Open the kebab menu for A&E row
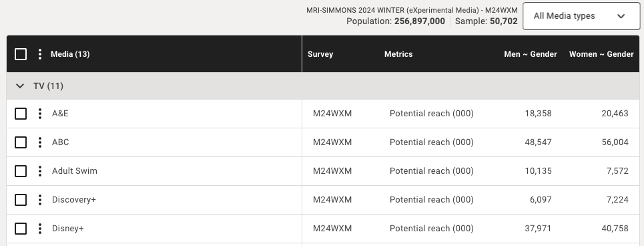Viewport: 644px width, 246px height. pos(40,114)
